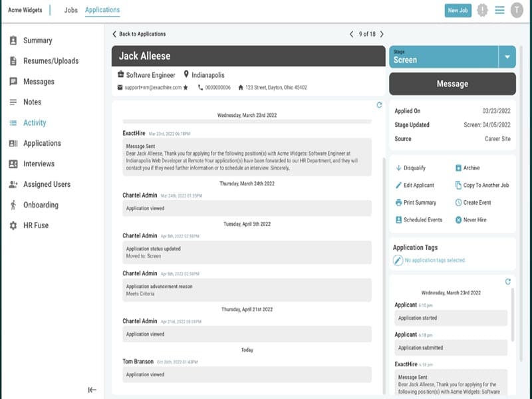Screen dimensions: 532x399
Task: Collapse the left sidebar
Action: pyautogui.click(x=92, y=390)
